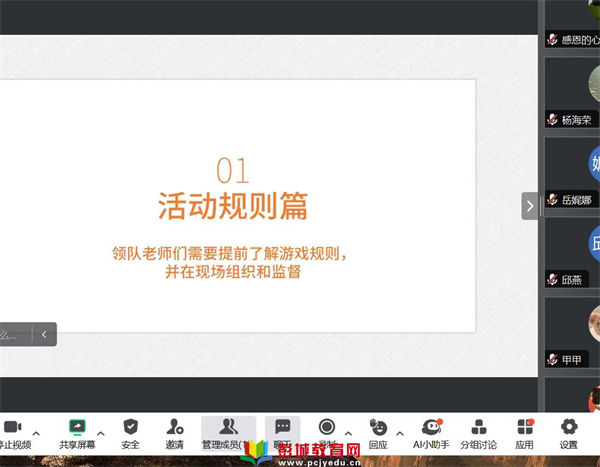The height and width of the screenshot is (467, 600).
Task: Open breakout rooms discussion icon
Action: pos(479,427)
